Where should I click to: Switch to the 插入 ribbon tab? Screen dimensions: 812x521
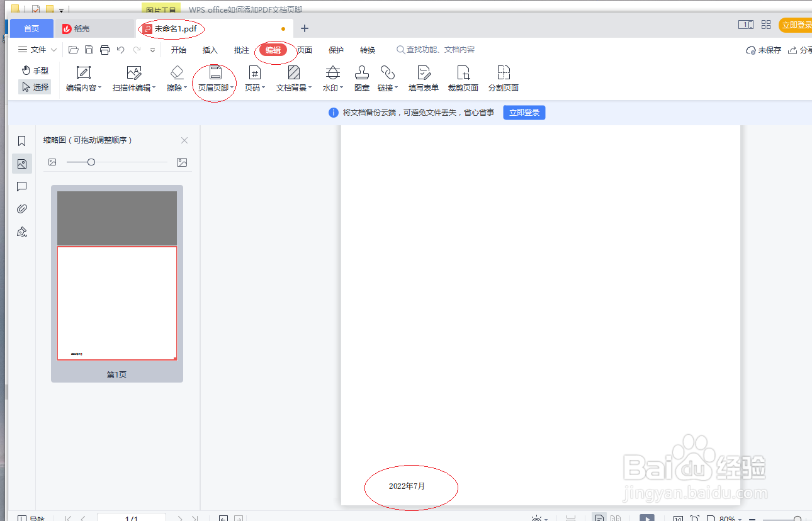210,50
